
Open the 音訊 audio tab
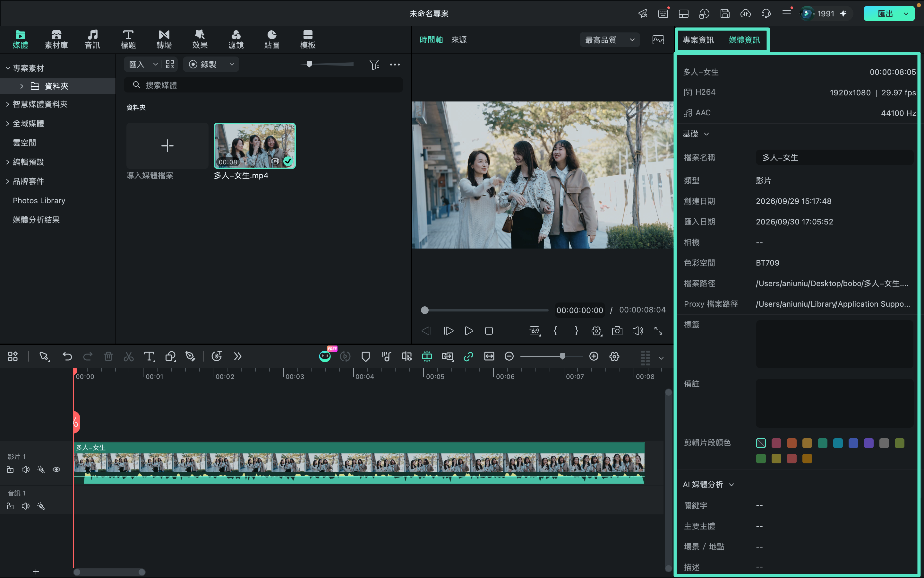click(92, 40)
